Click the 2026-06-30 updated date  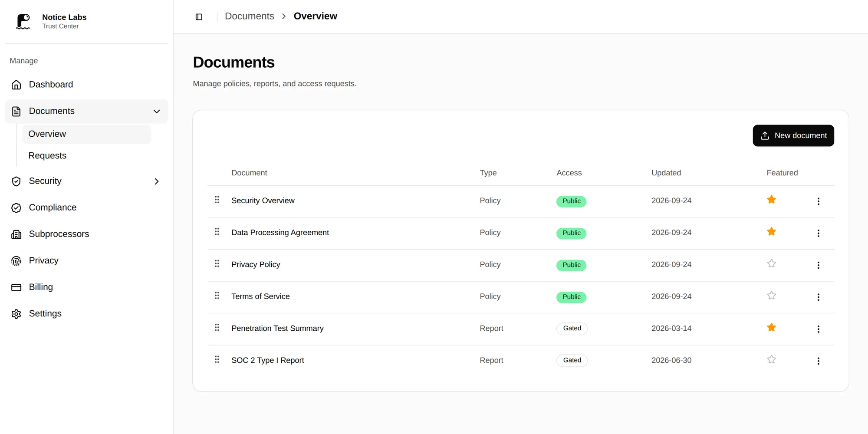tap(671, 361)
